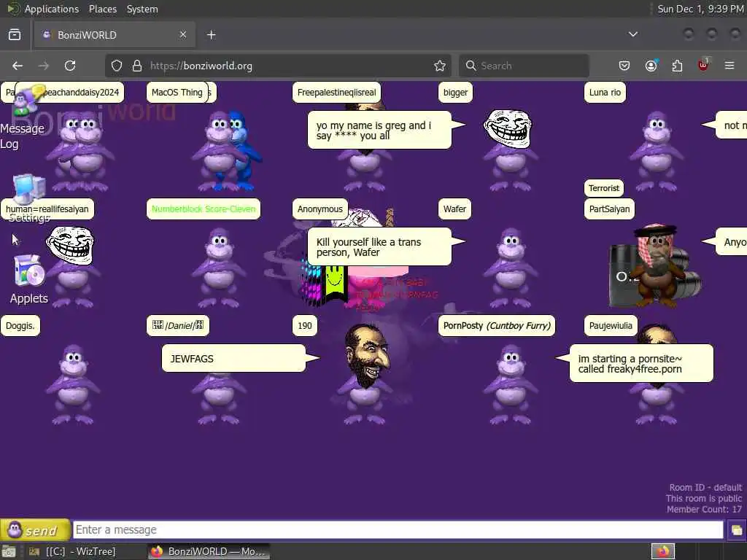Open Firefox View recent browsing icon
Image resolution: width=747 pixels, height=560 pixels.
(x=15, y=35)
